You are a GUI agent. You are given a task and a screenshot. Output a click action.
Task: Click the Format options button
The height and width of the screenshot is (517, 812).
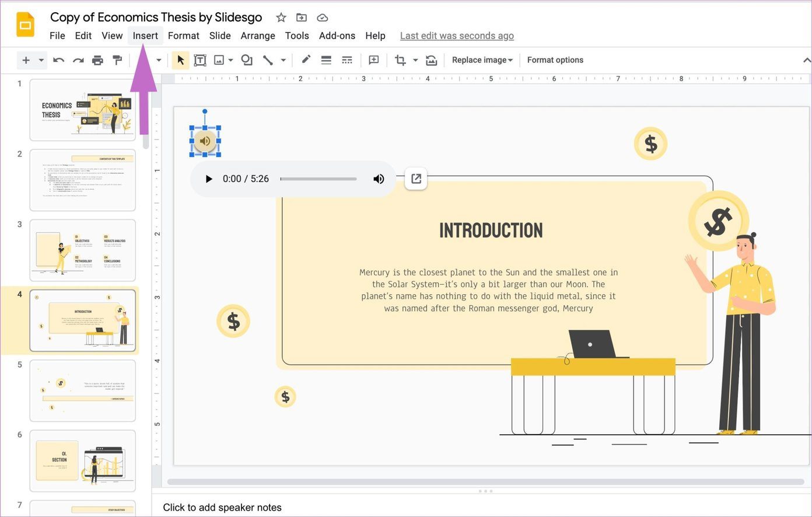click(555, 60)
